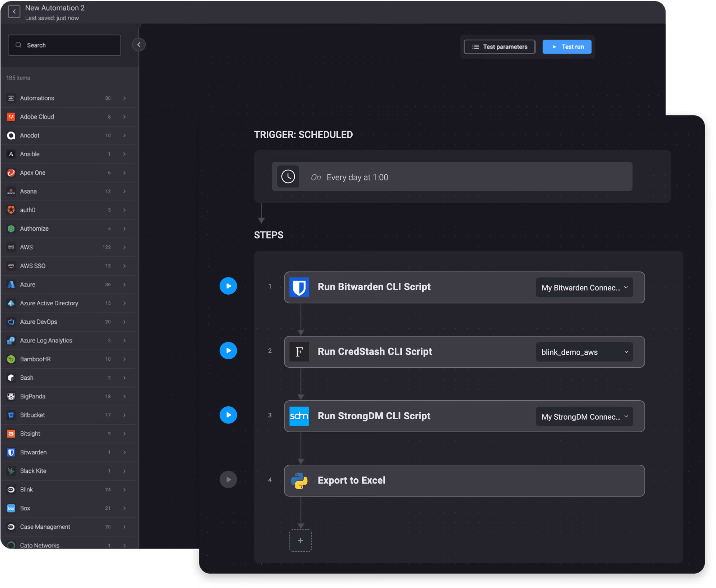The image size is (716, 588).
Task: Open the My StrongDM Connection dropdown
Action: tap(585, 417)
